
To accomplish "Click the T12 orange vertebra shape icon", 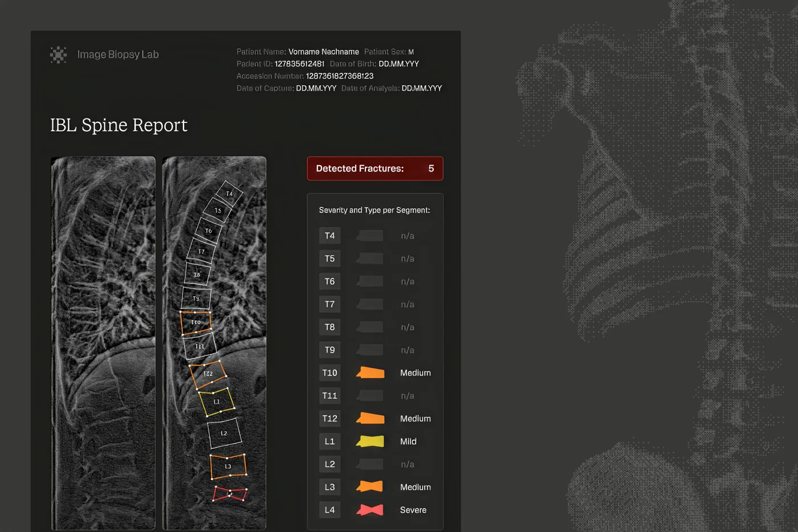I will point(370,418).
